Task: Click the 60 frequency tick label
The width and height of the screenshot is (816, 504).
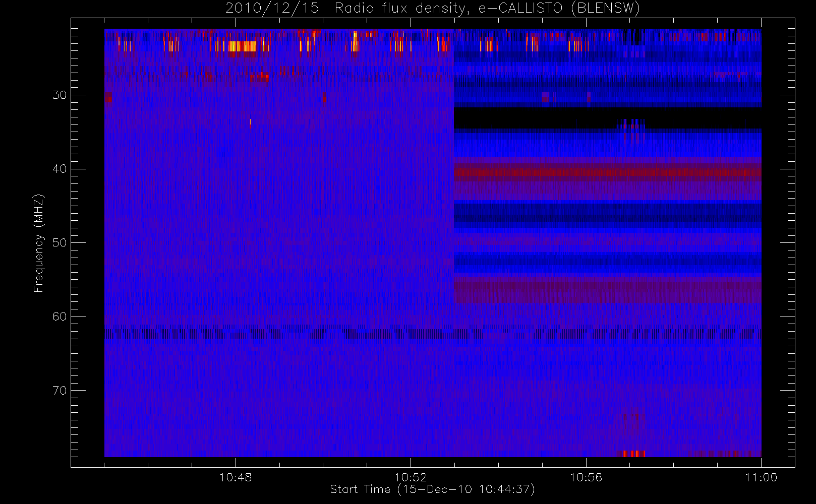Action: click(60, 317)
